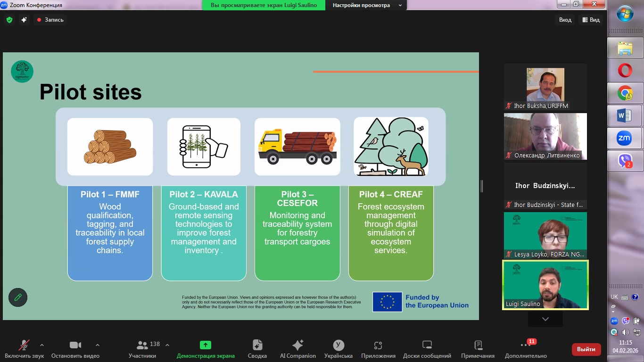This screenshot has width=644, height=362.
Task: Click the Вход sign-in button
Action: click(x=565, y=20)
